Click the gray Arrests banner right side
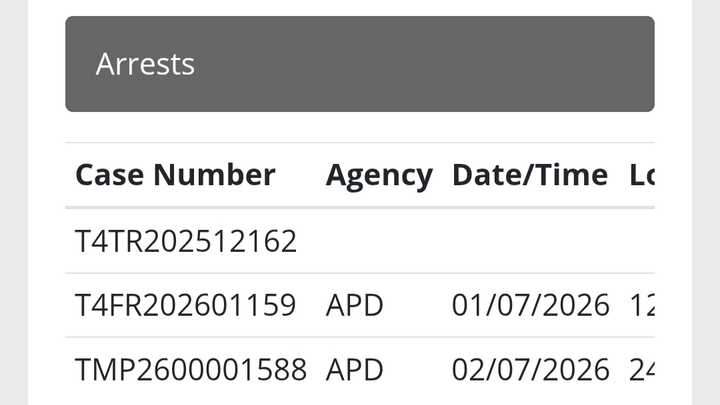Screen dimensions: 720x405 coord(560,64)
